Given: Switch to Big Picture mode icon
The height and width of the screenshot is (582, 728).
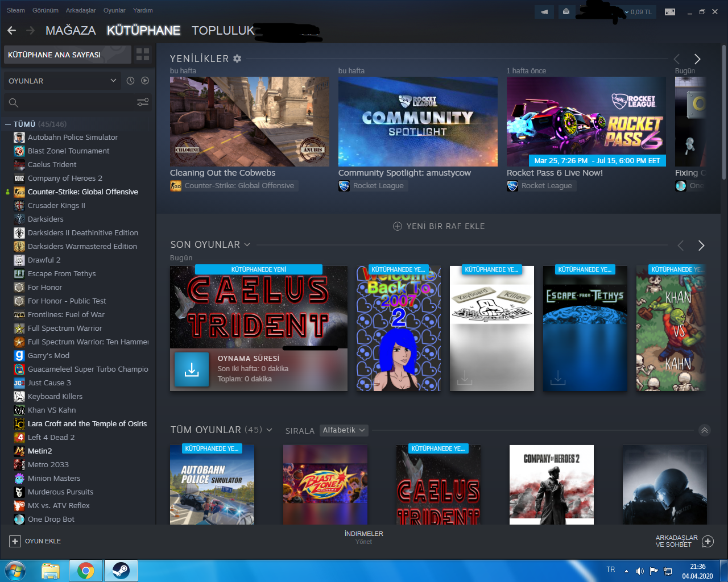Looking at the screenshot, I should click(670, 12).
